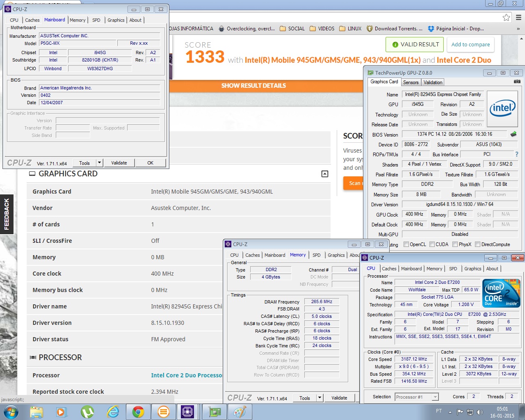Open the Download Torrents bookmark
525x420 pixels.
pyautogui.click(x=395, y=29)
